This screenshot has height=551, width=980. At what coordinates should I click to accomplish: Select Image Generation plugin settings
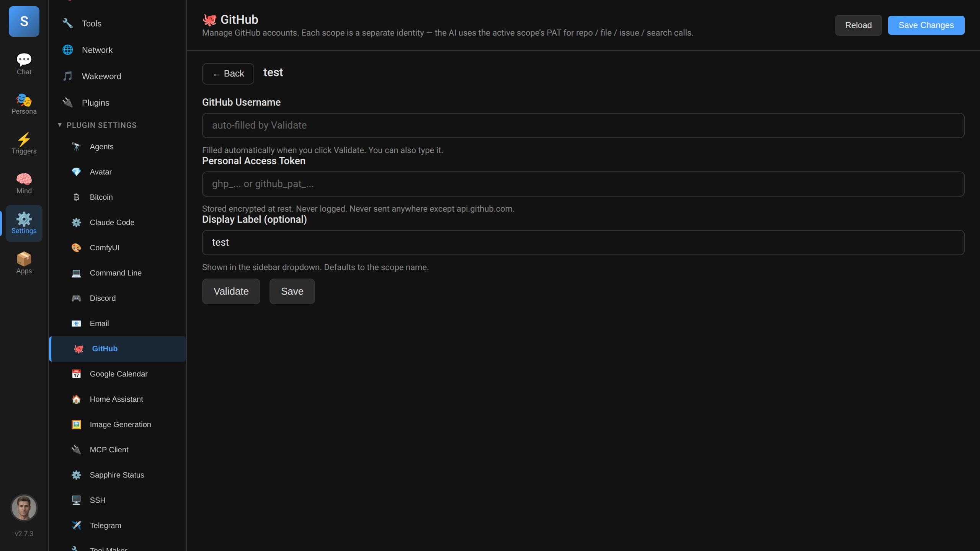click(118, 424)
